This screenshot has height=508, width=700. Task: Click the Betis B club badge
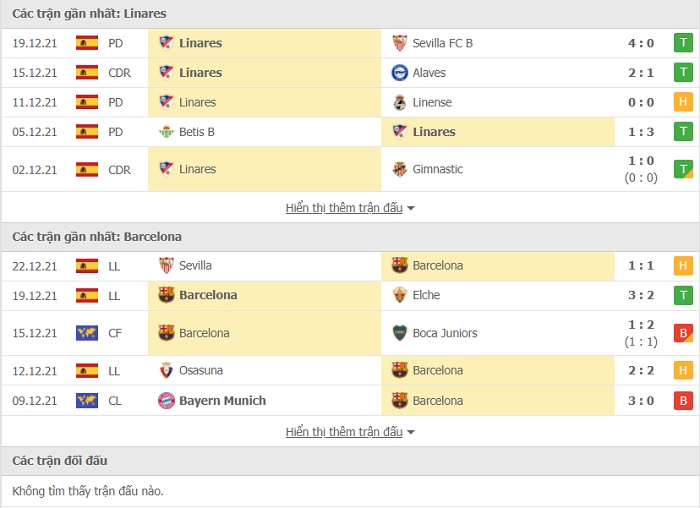click(x=166, y=132)
